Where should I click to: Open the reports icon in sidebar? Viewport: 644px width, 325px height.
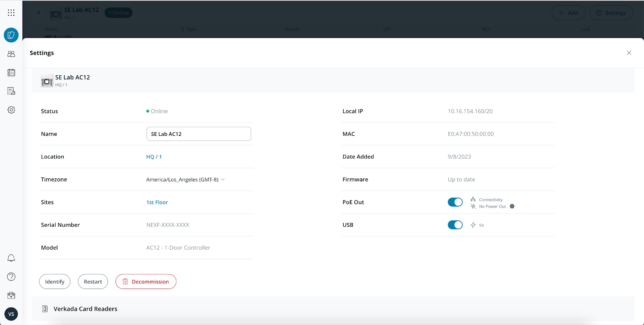(x=11, y=91)
